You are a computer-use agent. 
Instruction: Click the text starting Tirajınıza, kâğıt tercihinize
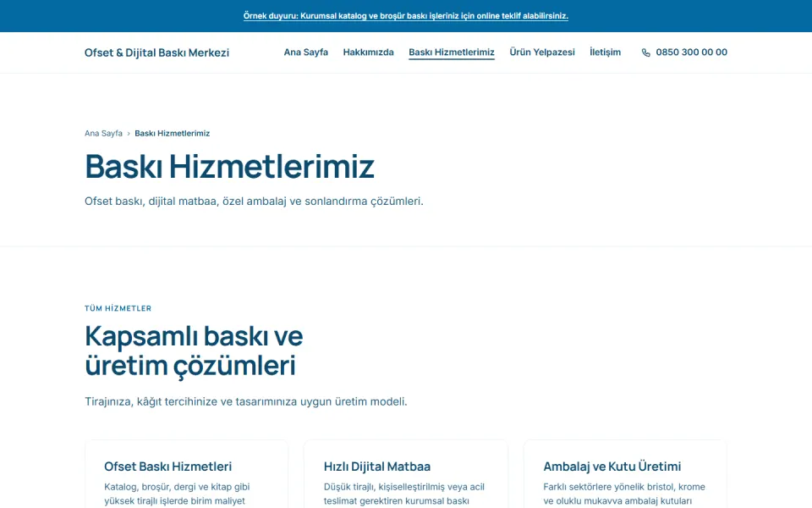[x=246, y=401]
